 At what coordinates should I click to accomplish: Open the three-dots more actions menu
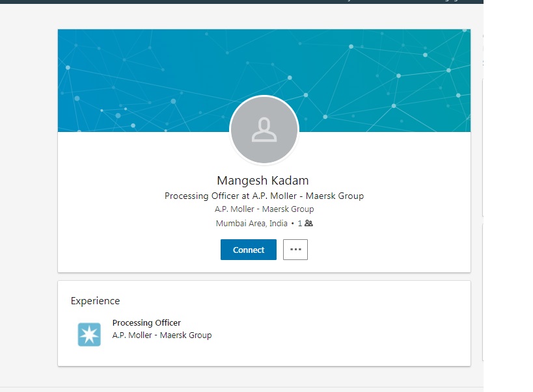tap(295, 250)
